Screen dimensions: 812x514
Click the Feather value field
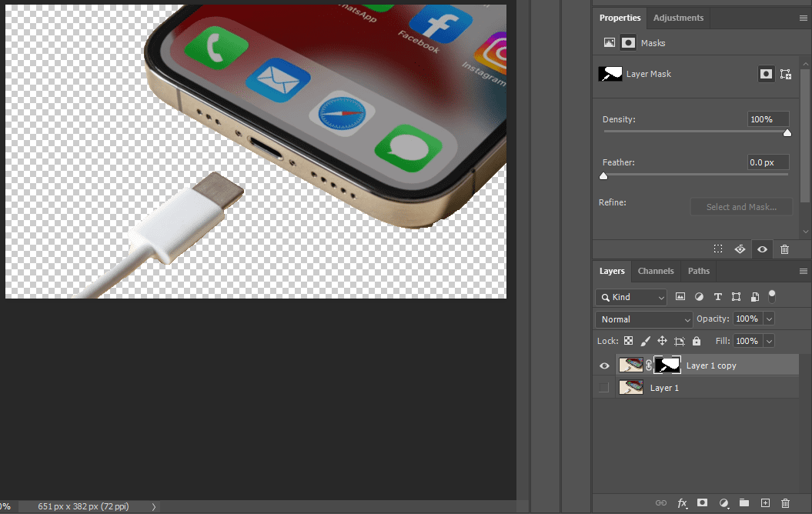(x=768, y=162)
